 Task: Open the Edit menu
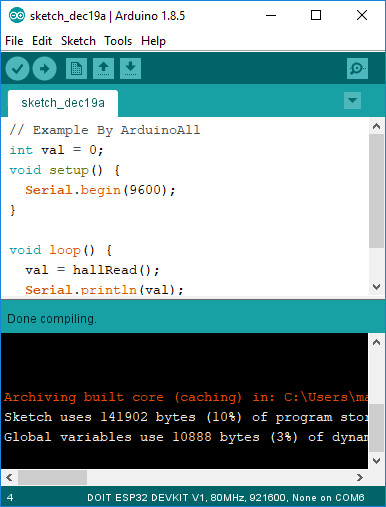point(42,41)
